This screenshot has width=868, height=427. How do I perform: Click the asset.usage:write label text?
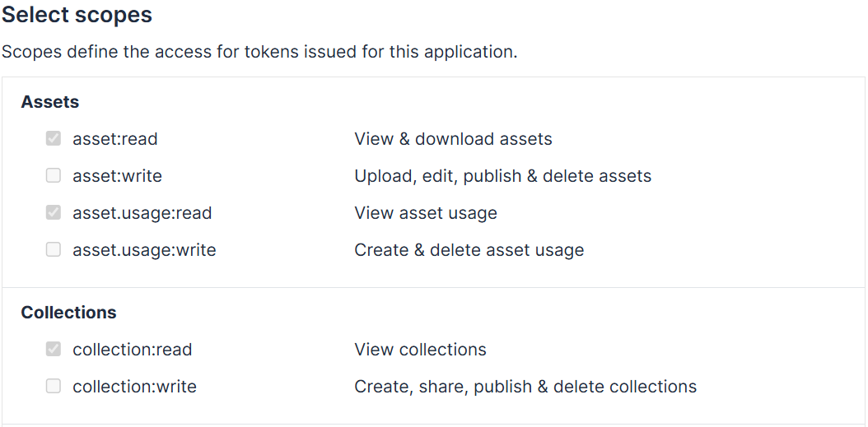[144, 250]
